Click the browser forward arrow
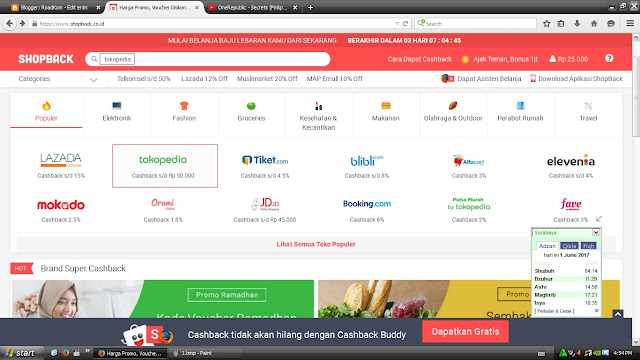 tap(22, 24)
